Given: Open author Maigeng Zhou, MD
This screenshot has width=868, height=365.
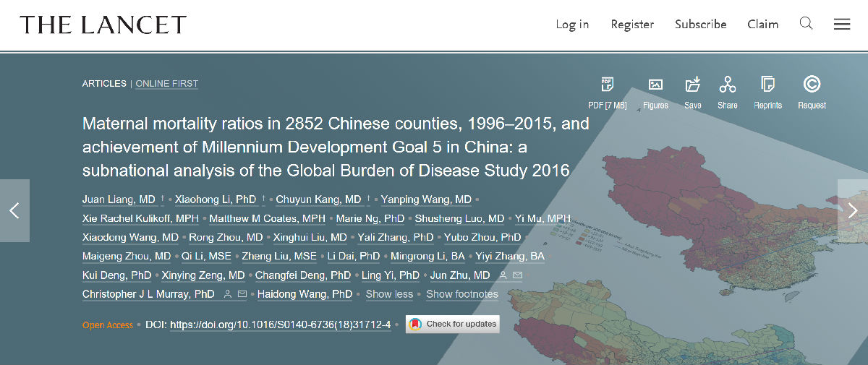Looking at the screenshot, I should [127, 257].
